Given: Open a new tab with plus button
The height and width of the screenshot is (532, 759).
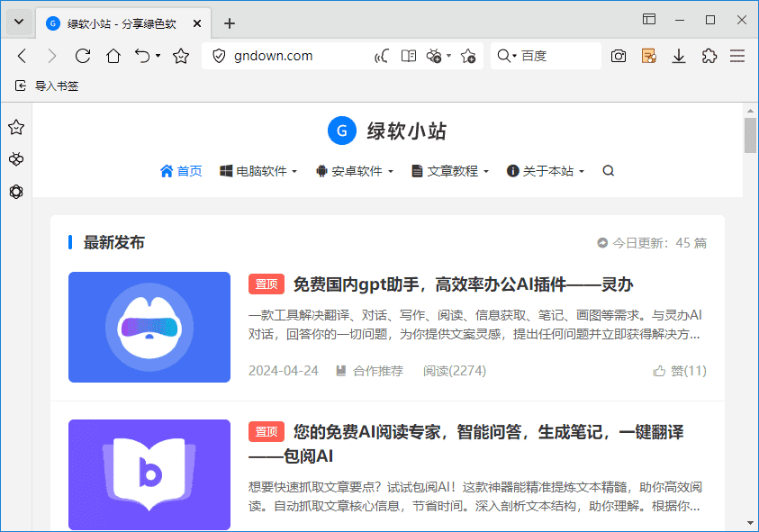Looking at the screenshot, I should [230, 23].
